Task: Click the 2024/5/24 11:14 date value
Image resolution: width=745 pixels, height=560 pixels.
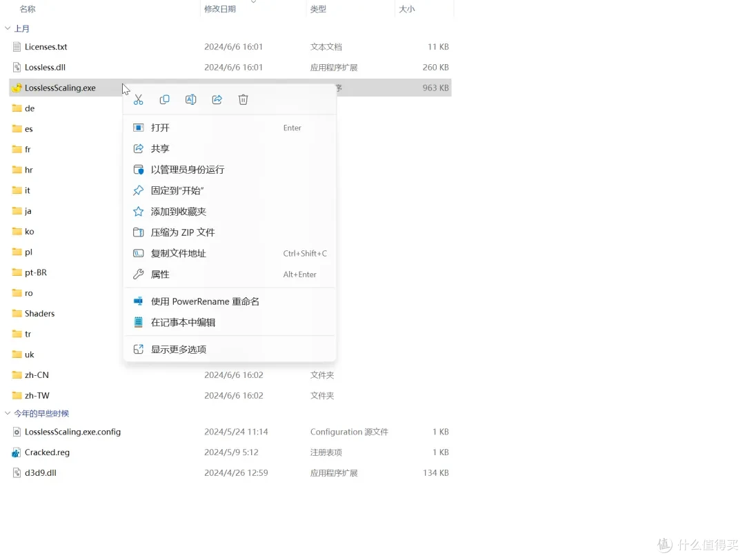Action: [x=236, y=432]
